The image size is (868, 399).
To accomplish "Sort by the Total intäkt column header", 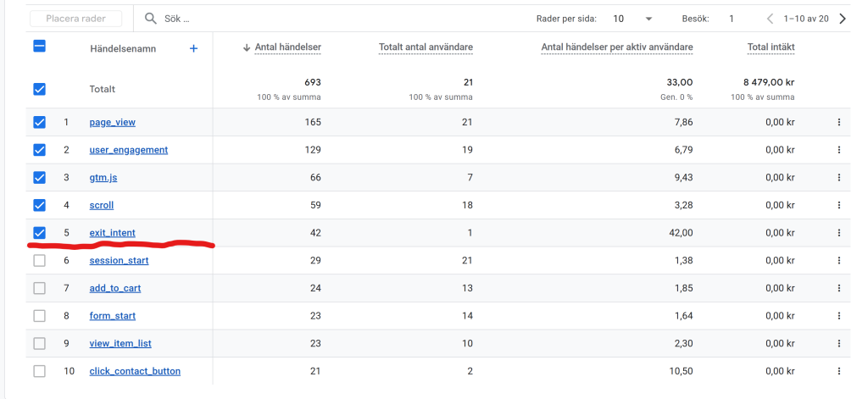I will 771,47.
